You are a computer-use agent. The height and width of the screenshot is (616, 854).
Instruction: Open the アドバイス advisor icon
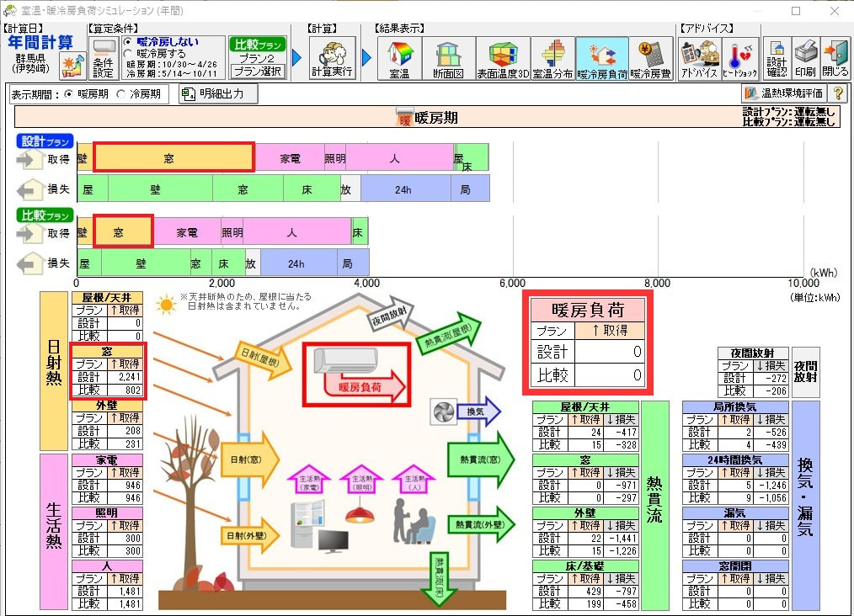[x=699, y=59]
